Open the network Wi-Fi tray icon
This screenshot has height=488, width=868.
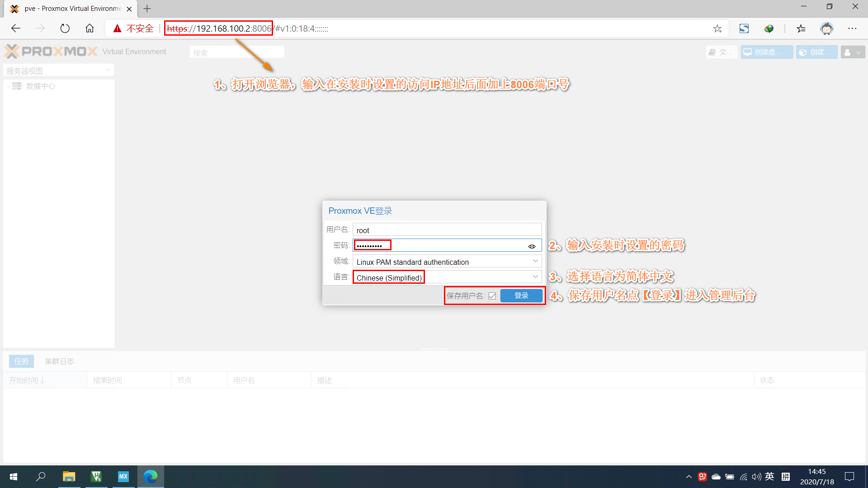click(743, 477)
